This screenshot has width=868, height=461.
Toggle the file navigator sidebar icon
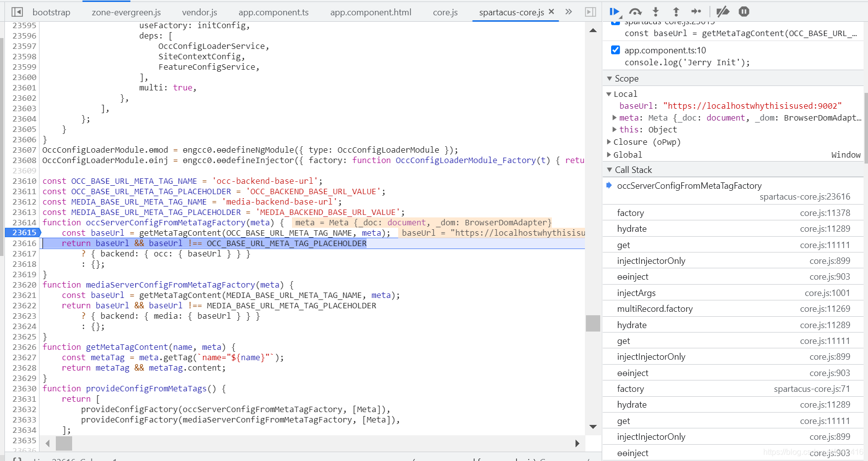tap(17, 12)
